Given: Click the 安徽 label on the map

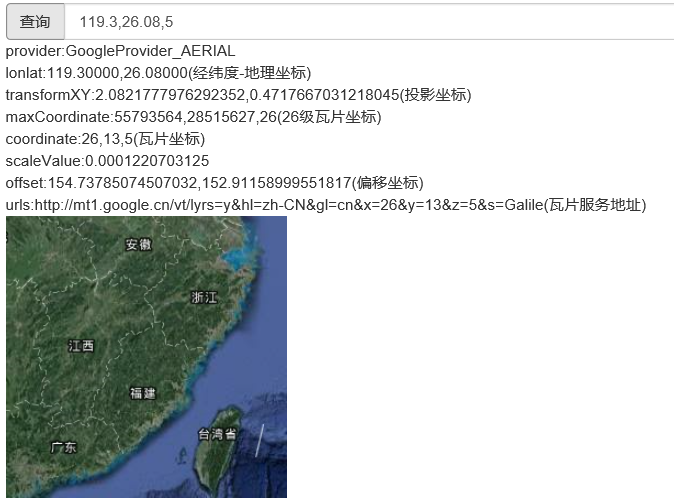Looking at the screenshot, I should [x=139, y=245].
